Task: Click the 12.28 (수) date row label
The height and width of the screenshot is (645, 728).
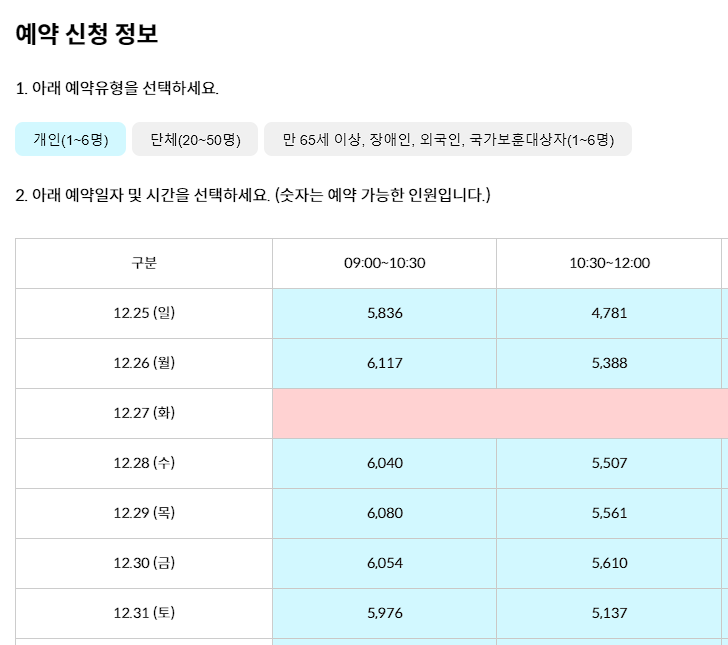Action: pos(144,463)
